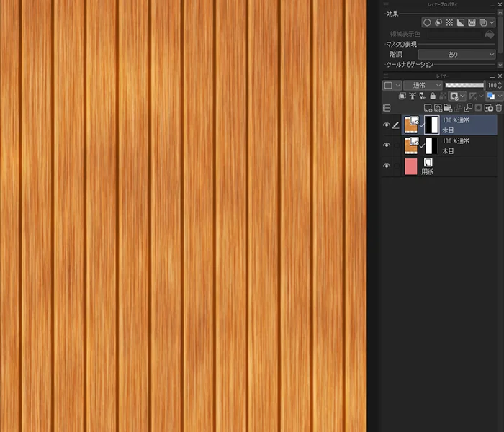Expand the ツールナビゲーション section header

tap(410, 65)
